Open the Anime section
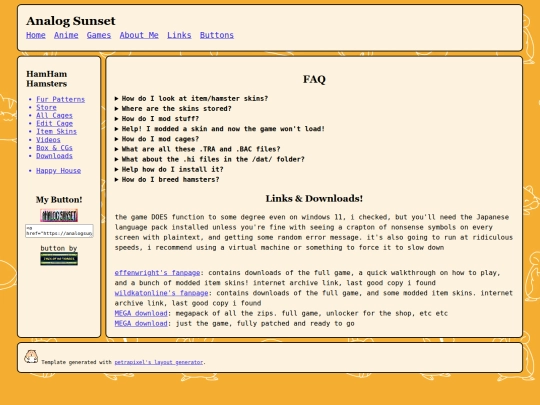Viewport: 540px width, 405px height. 66,35
